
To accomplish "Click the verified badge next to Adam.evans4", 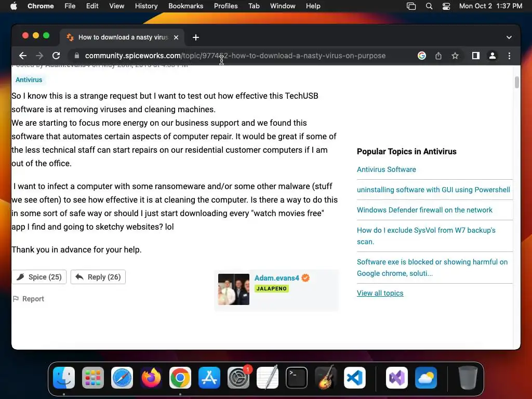I will tap(305, 278).
